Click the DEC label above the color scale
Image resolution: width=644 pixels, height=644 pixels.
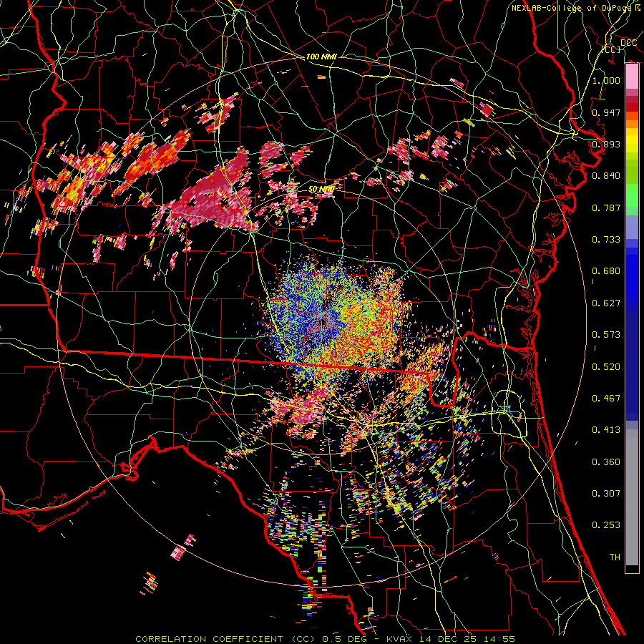point(628,43)
